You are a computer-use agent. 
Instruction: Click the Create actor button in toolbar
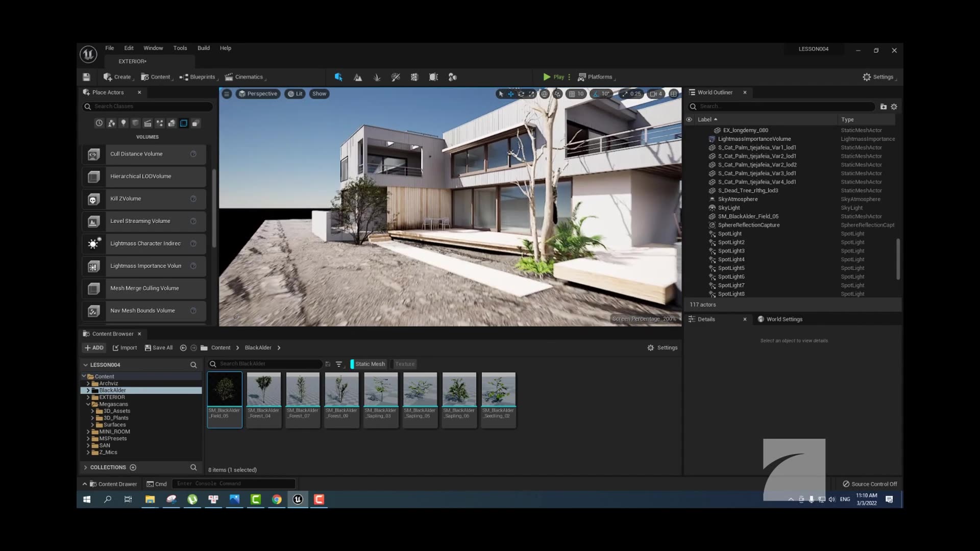117,77
